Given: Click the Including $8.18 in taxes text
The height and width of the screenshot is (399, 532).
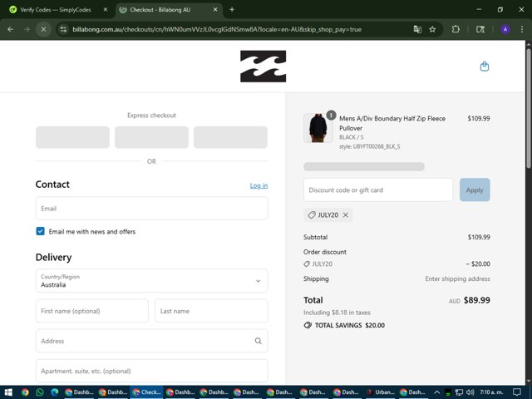Looking at the screenshot, I should 337,313.
